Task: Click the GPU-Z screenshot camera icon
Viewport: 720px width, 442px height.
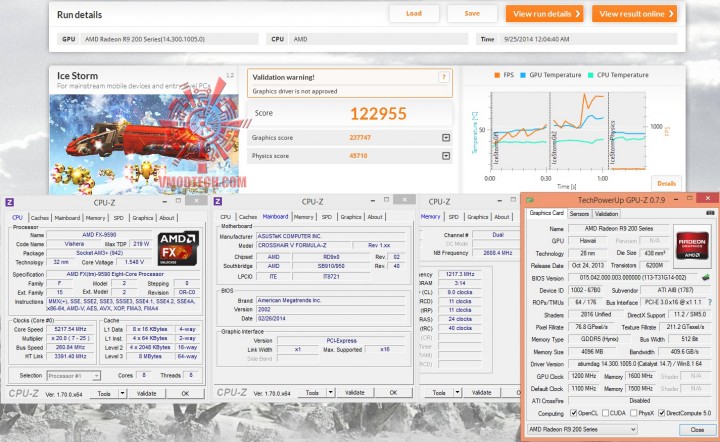Action: coord(710,213)
